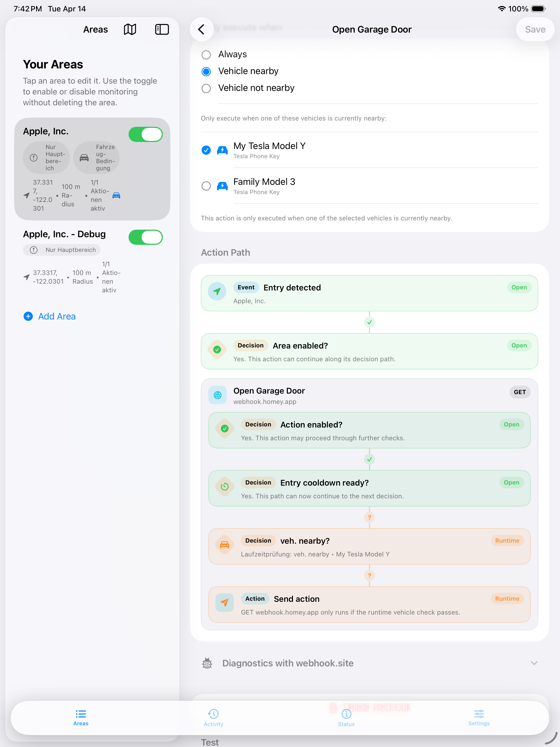Save the Open Garage Door action
The width and height of the screenshot is (560, 747).
click(535, 29)
